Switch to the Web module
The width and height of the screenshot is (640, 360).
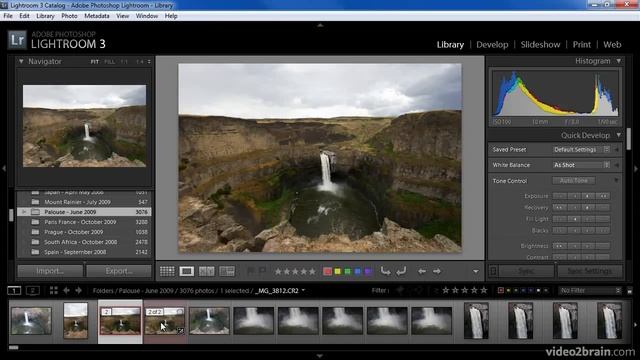coord(612,44)
